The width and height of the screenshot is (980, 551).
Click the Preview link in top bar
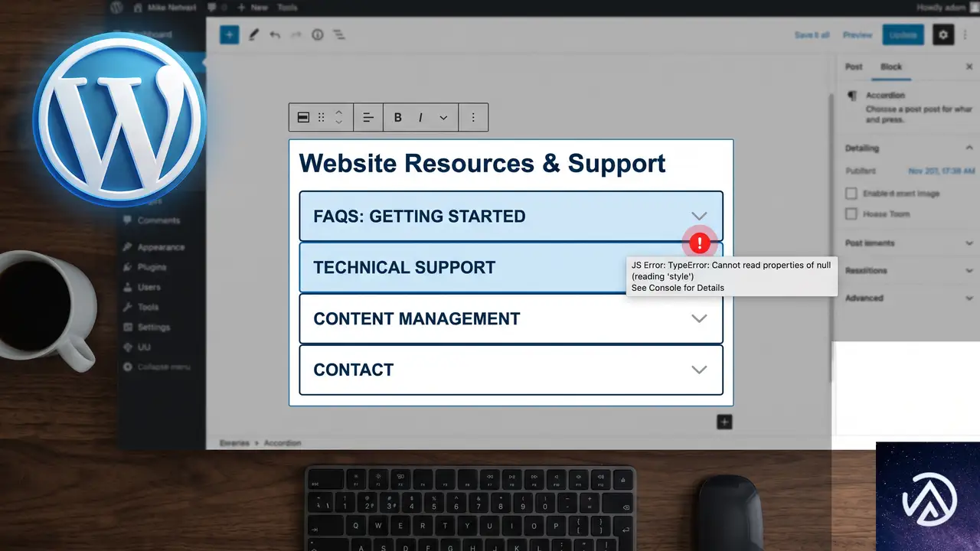(x=857, y=35)
